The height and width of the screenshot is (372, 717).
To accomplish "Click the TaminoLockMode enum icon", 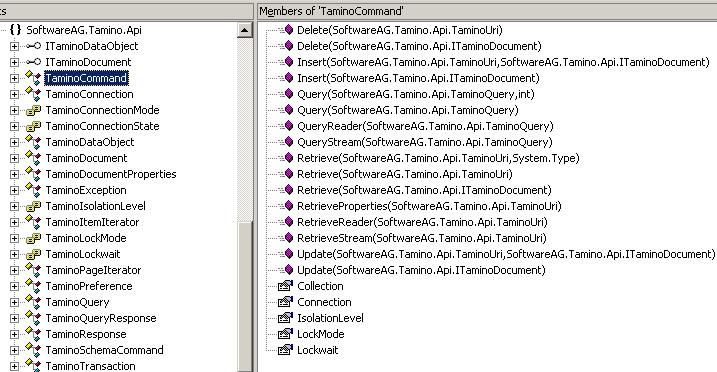I will pos(33,238).
